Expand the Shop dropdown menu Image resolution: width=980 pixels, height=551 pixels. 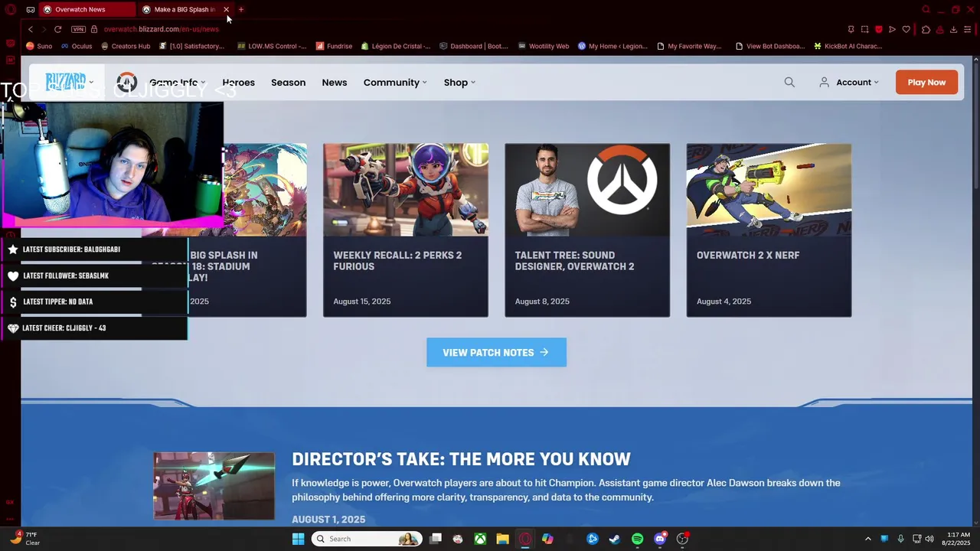tap(459, 83)
